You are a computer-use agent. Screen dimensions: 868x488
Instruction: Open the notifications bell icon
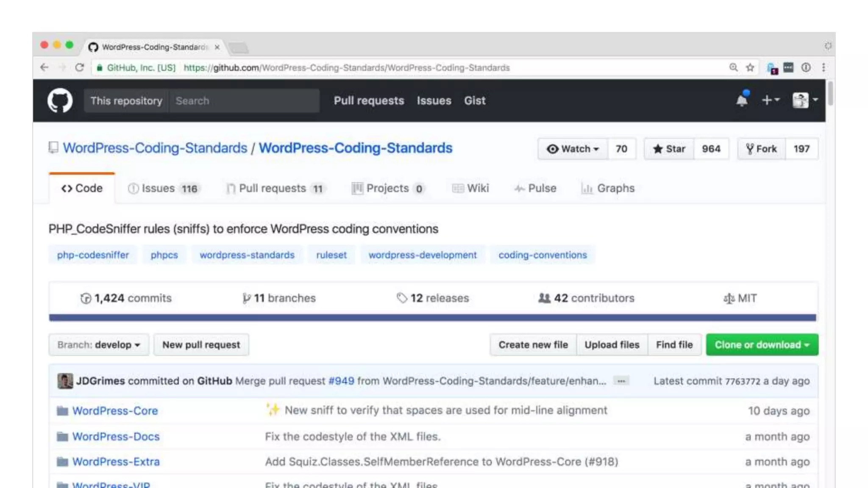742,100
